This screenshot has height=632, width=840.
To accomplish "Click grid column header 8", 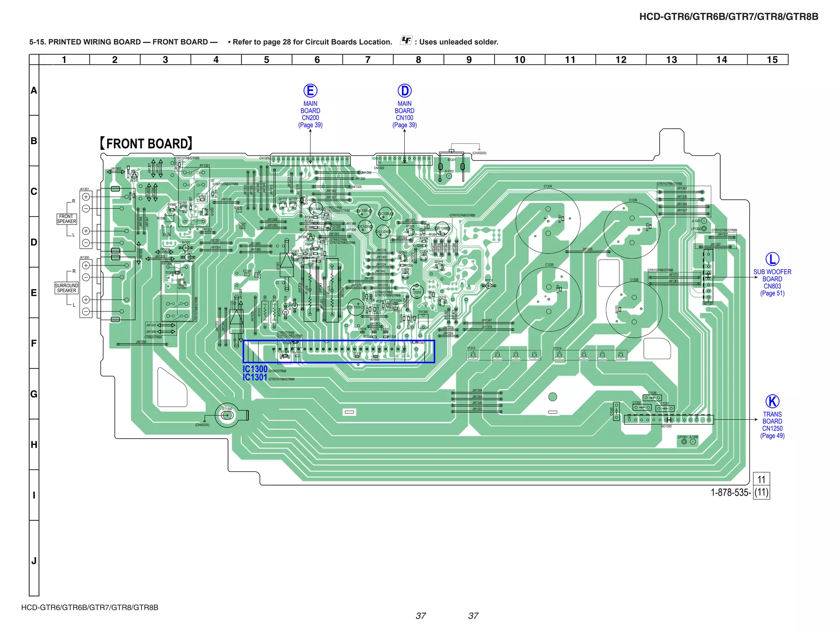I will [418, 60].
